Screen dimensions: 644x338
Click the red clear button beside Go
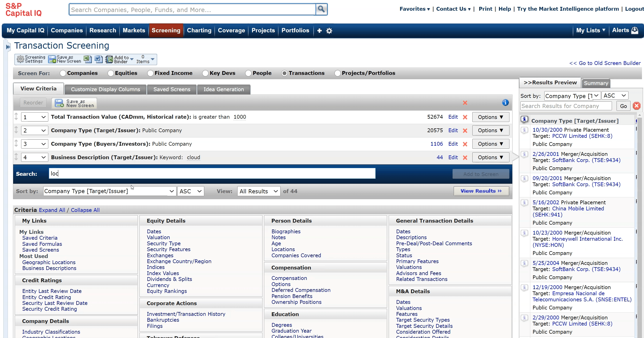(637, 106)
